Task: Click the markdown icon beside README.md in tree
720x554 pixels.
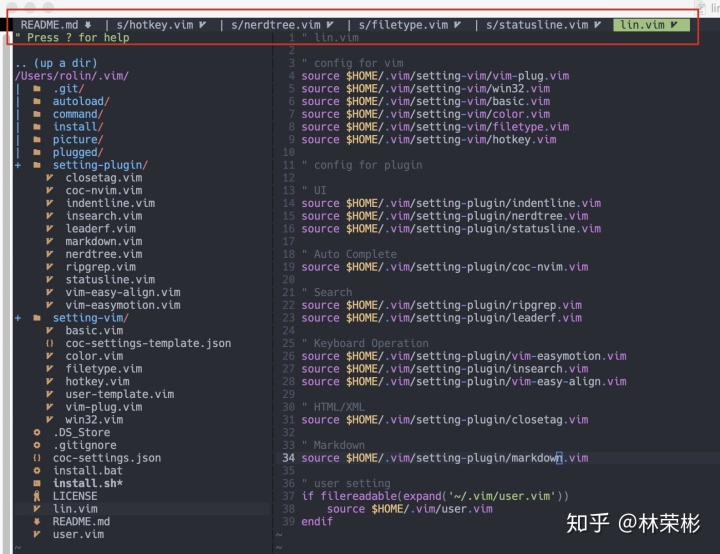Action: tap(37, 521)
